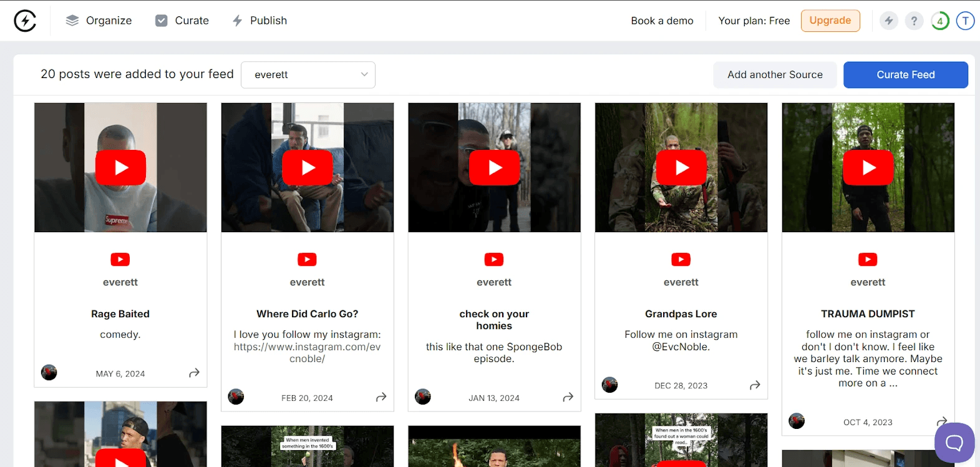The width and height of the screenshot is (980, 467).
Task: Click Book a demo link
Action: [x=662, y=21]
